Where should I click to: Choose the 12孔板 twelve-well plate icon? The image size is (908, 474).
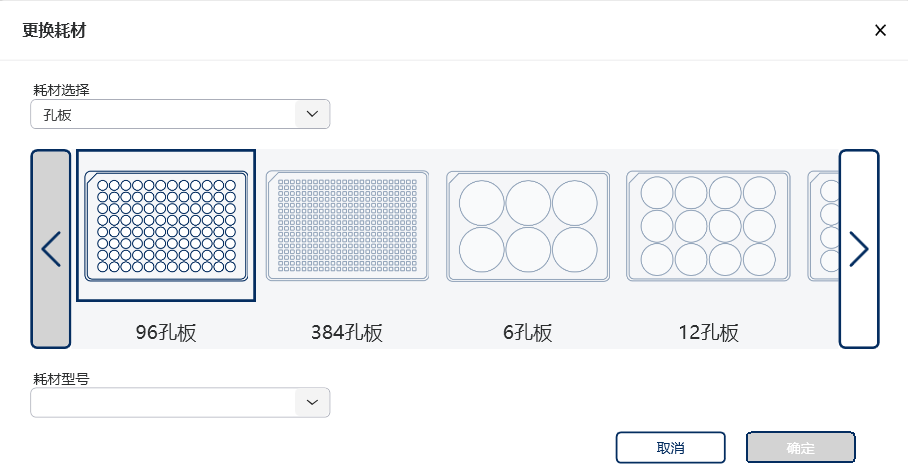tap(708, 225)
